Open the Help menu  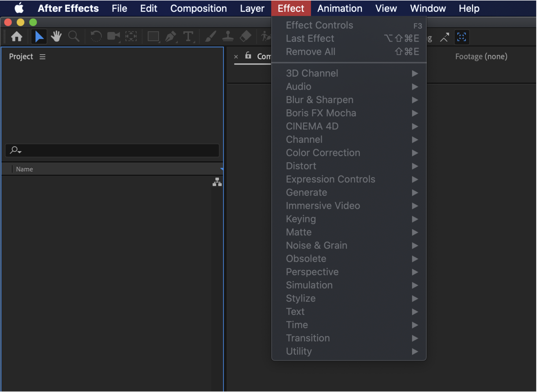click(x=469, y=8)
